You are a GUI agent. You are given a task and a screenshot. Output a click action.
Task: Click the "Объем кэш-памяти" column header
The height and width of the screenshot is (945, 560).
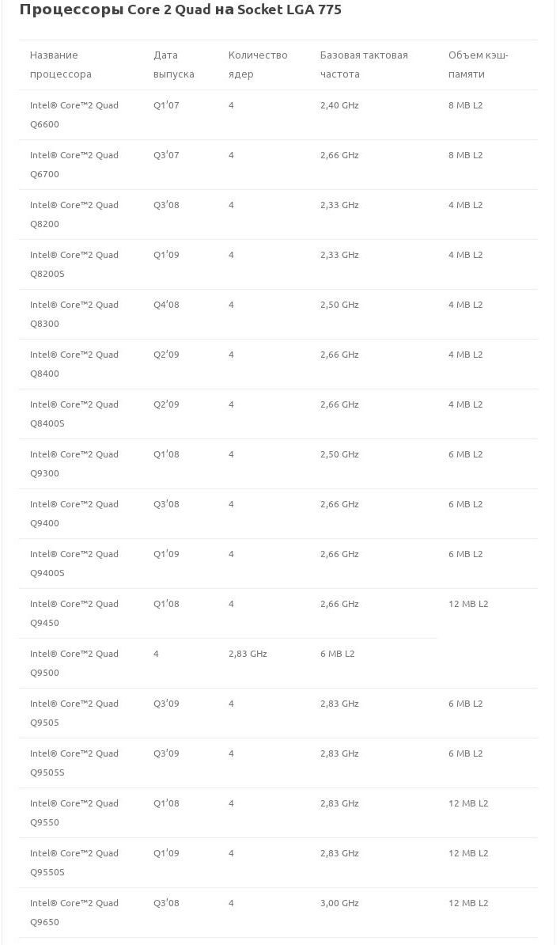[x=478, y=65]
